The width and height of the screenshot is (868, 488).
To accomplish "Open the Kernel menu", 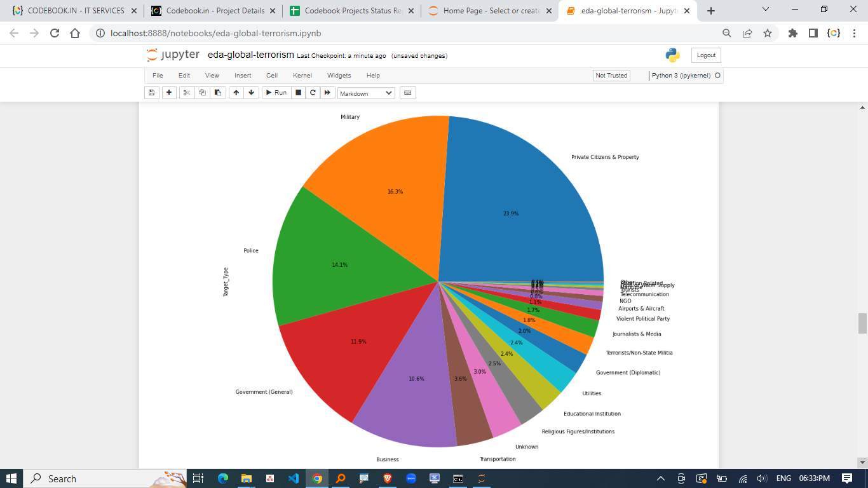I will click(x=302, y=76).
